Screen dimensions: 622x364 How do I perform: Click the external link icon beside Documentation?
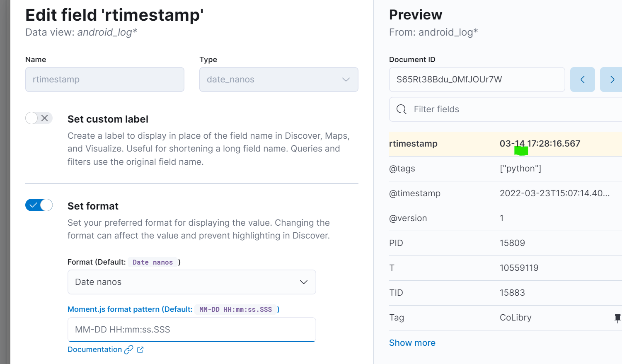coord(140,350)
